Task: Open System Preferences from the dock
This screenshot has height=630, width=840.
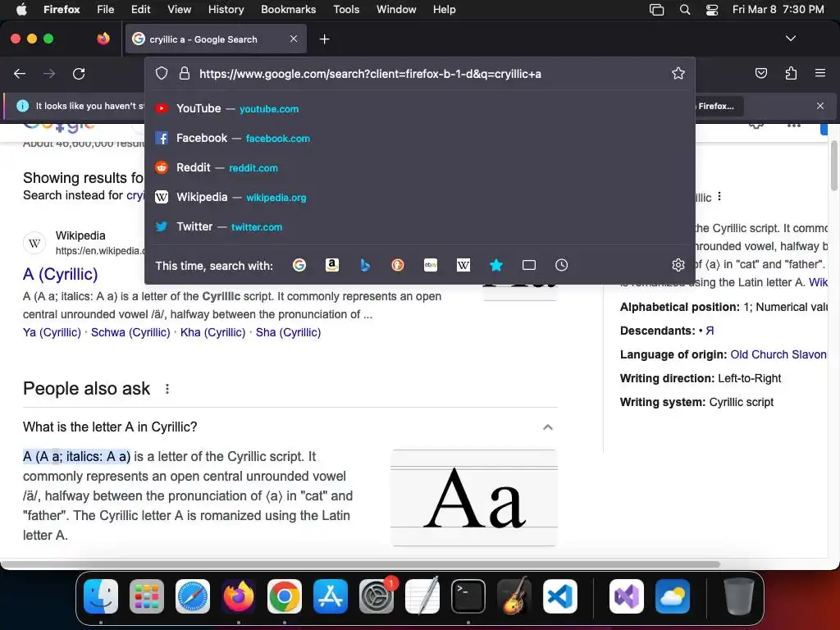Action: click(x=377, y=596)
